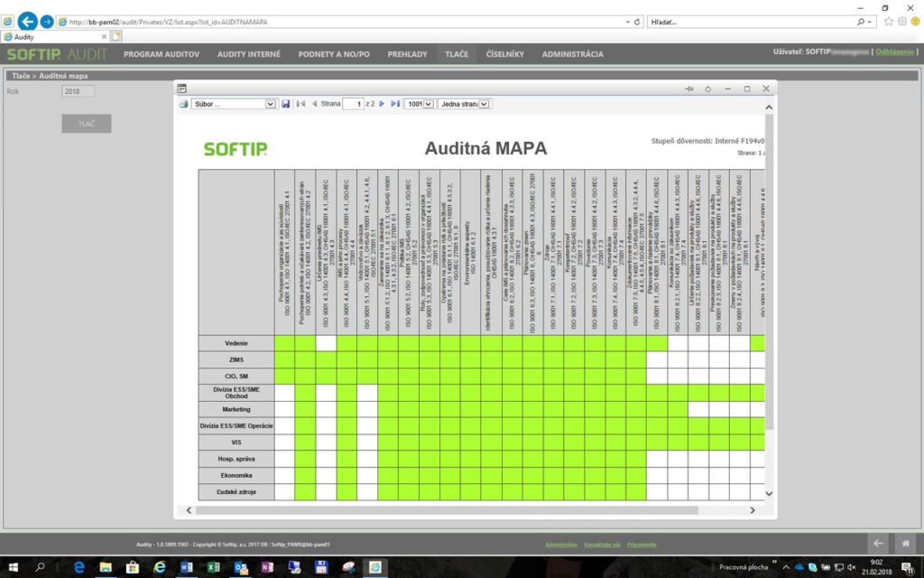924x578 pixels.
Task: Click the Strana page number input field
Action: pos(355,103)
